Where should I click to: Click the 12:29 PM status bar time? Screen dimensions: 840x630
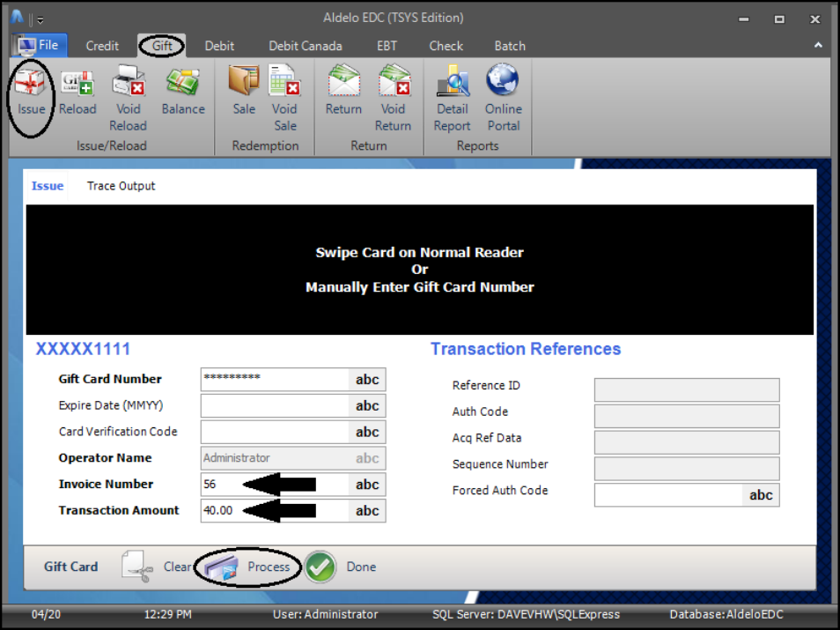point(167,614)
